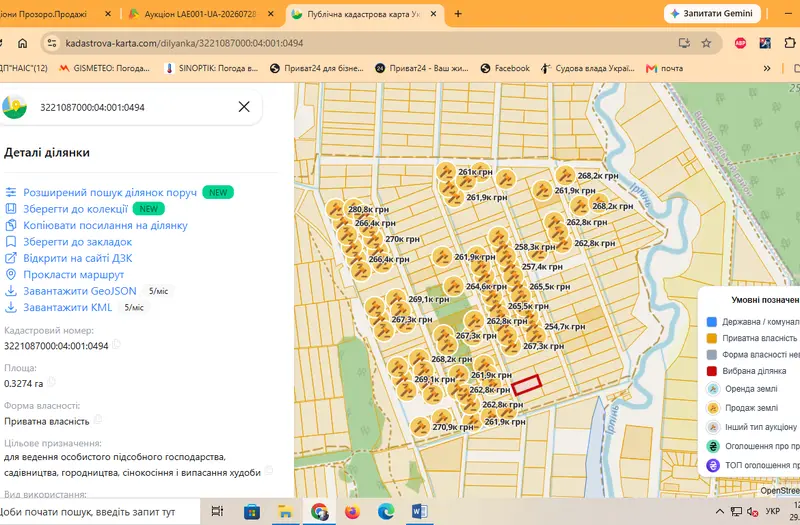This screenshot has height=525, width=800.
Task: Click the red selected parcel on map
Action: click(526, 384)
